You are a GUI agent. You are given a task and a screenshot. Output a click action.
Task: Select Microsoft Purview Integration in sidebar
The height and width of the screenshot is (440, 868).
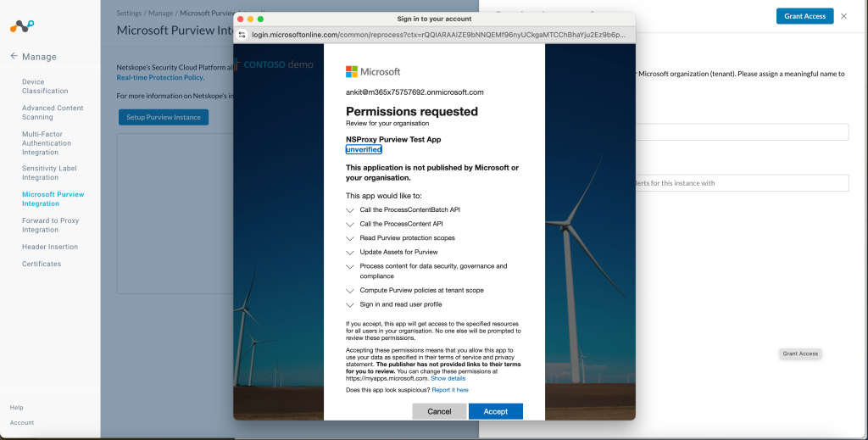pos(53,198)
